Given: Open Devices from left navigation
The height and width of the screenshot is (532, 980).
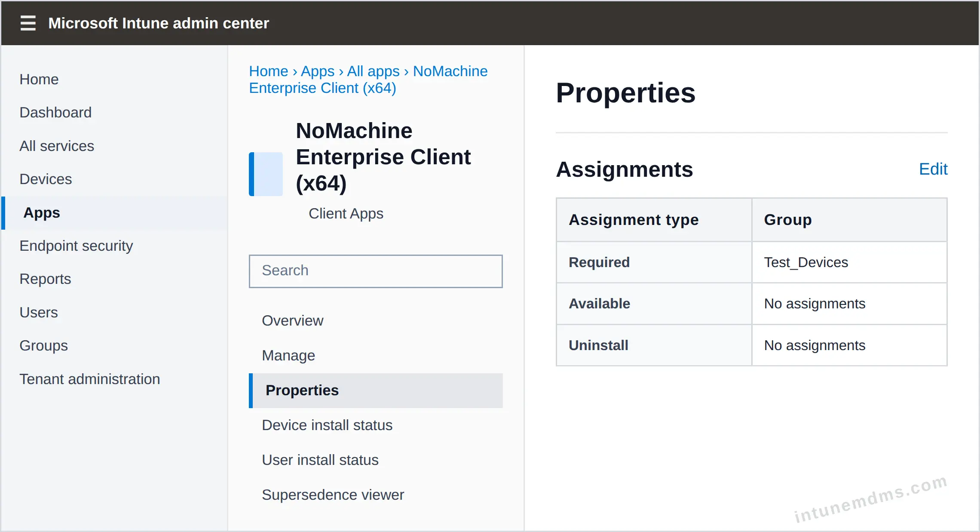Looking at the screenshot, I should (46, 179).
